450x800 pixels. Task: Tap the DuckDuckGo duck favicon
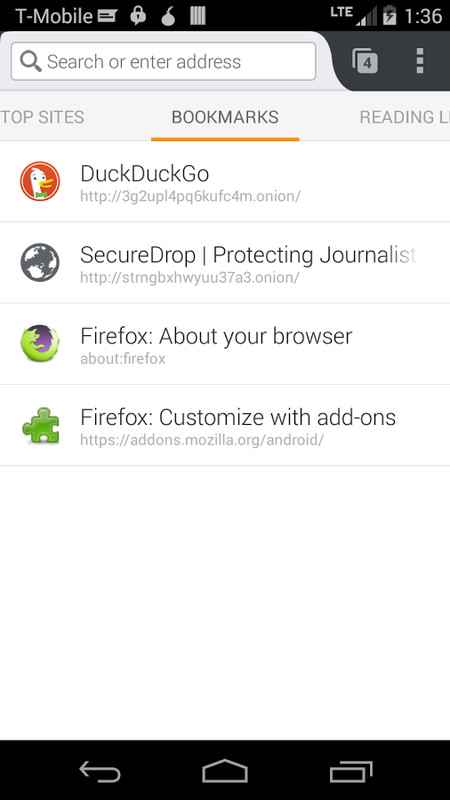pyautogui.click(x=40, y=181)
